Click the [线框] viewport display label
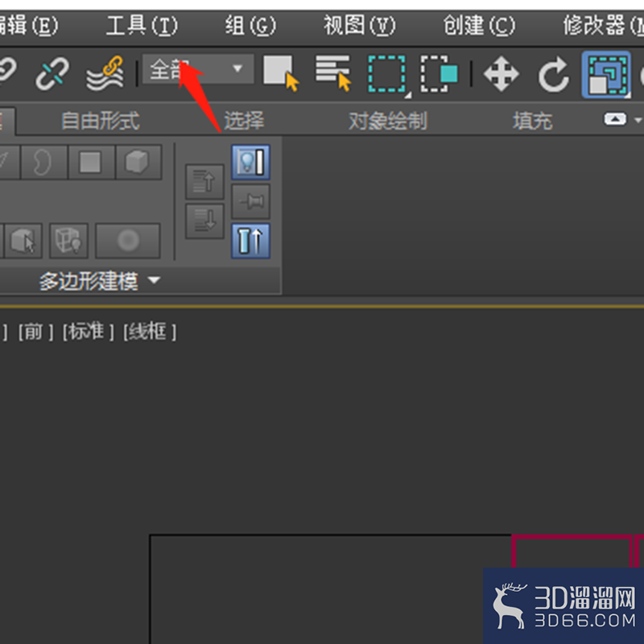The width and height of the screenshot is (644, 644). pyautogui.click(x=150, y=331)
